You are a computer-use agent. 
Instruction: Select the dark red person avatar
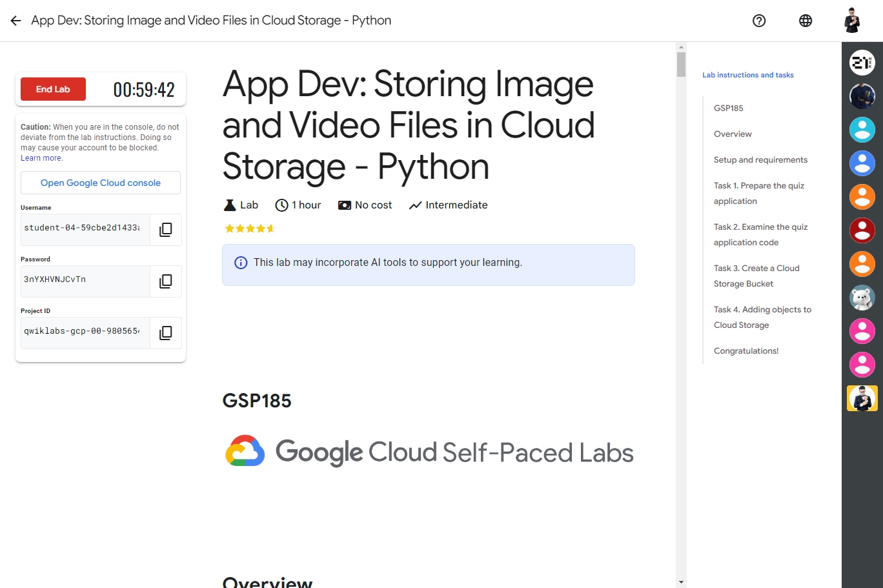pos(862,230)
